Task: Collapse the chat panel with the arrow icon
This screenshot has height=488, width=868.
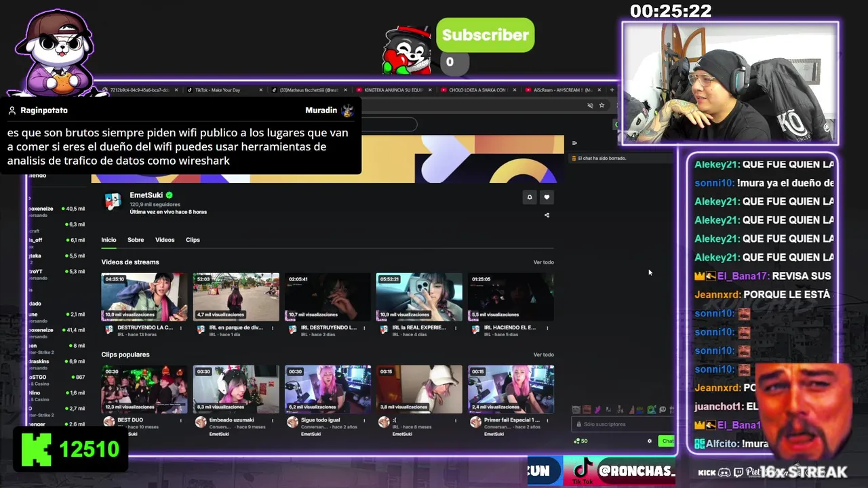Action: 574,143
